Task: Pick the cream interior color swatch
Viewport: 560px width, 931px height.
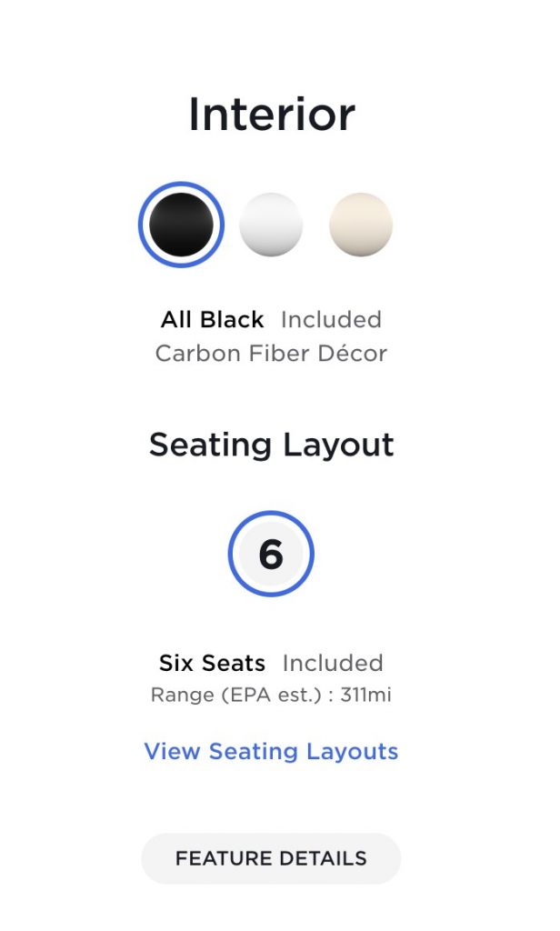Action: pos(361,225)
